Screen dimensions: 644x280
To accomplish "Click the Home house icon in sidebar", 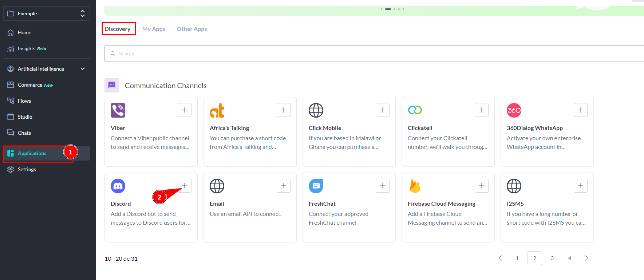I will click(x=11, y=32).
